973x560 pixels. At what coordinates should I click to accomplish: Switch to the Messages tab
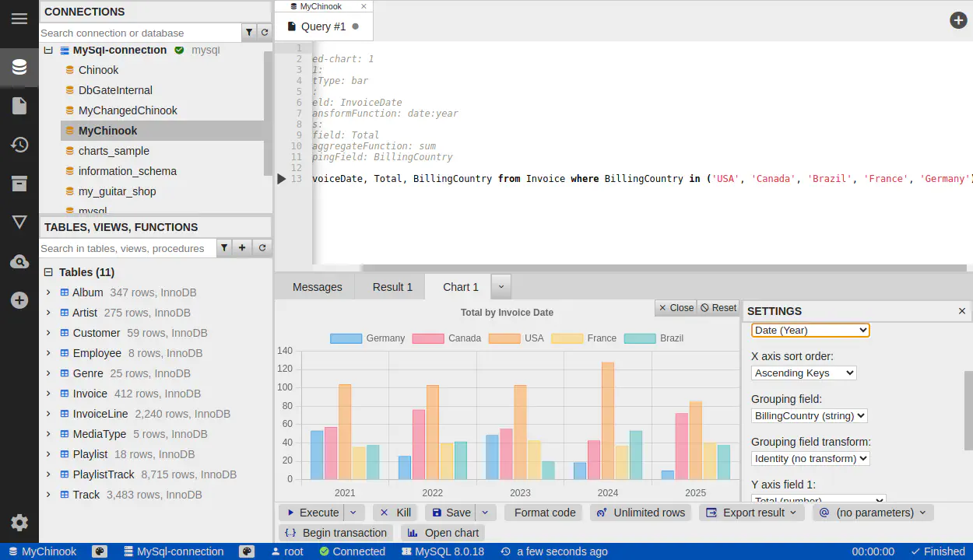coord(317,287)
